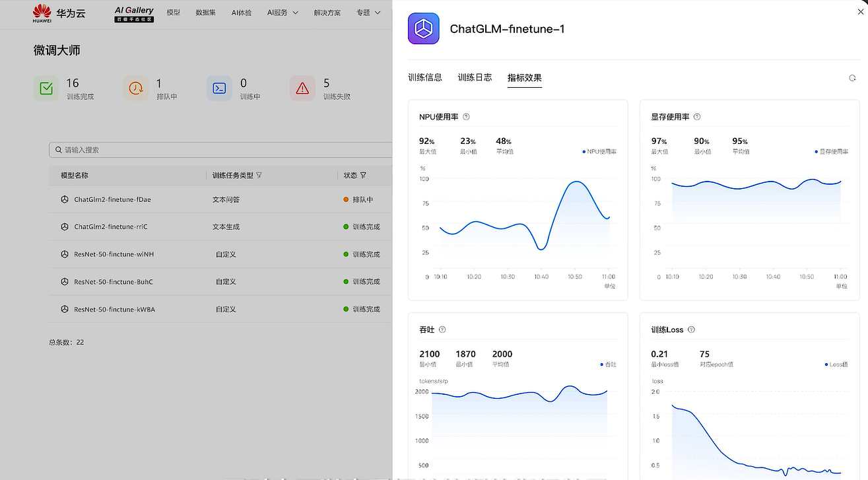Screen dimensions: 868x480
Task: Show help for NPU使用率
Action: point(466,117)
